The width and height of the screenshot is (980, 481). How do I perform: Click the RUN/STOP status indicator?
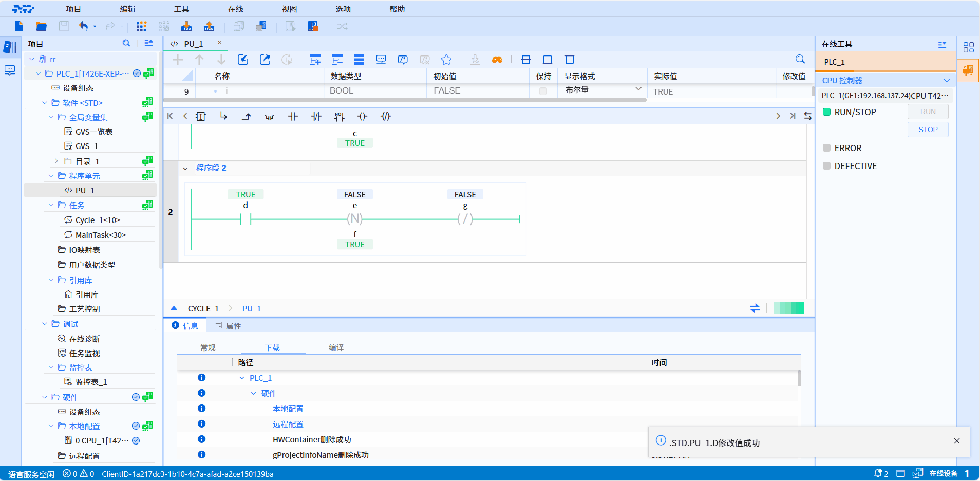pyautogui.click(x=826, y=112)
